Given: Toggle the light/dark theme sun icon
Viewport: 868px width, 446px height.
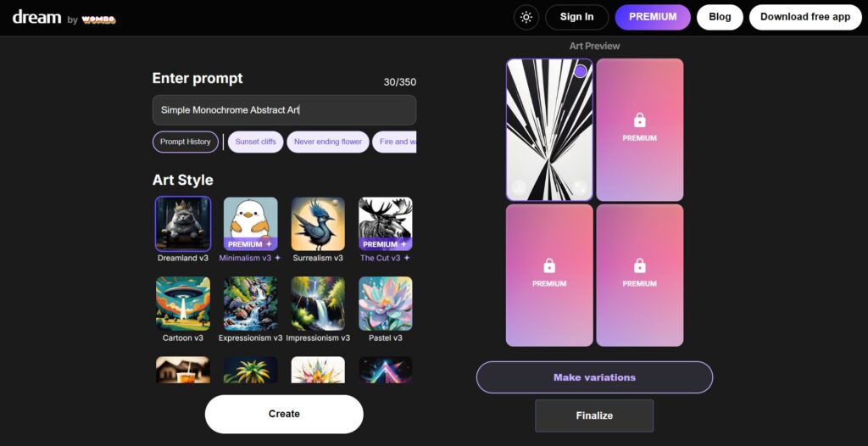Looking at the screenshot, I should pos(526,17).
